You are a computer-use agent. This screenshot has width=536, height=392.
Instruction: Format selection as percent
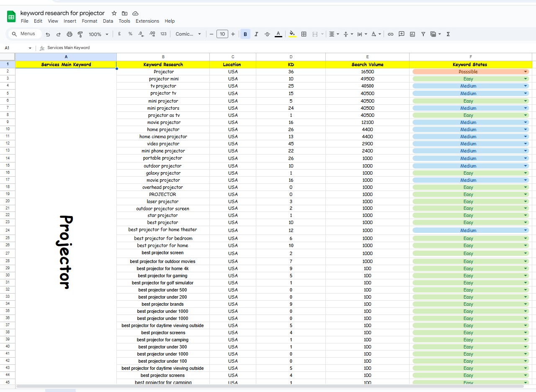click(130, 34)
